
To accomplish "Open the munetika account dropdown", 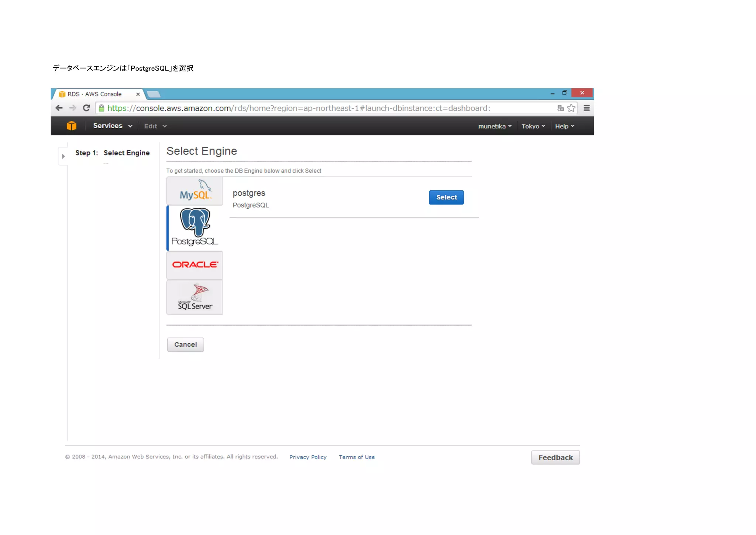I will (495, 126).
